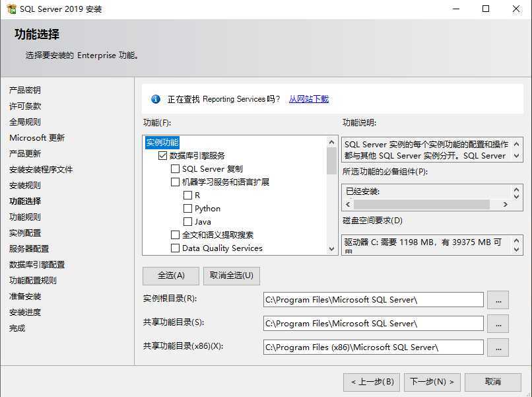The width and height of the screenshot is (532, 397).
Task: Enable 机器学习服务和语言扩展 checkbox
Action: point(175,182)
